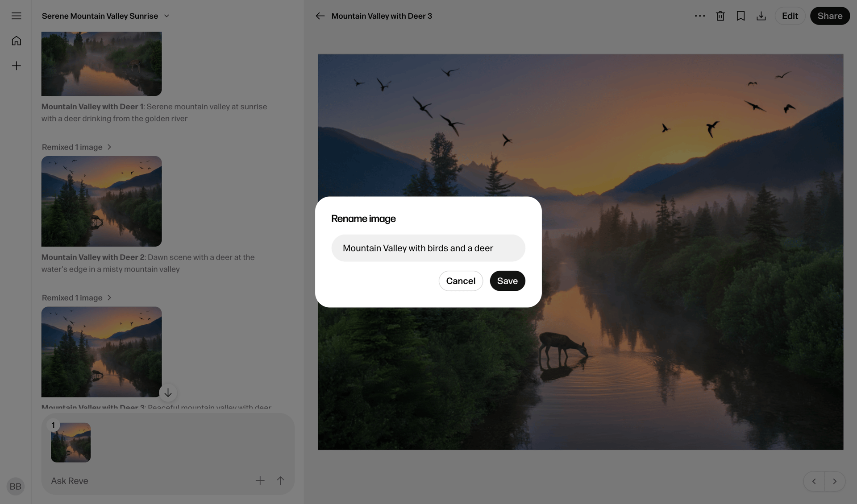Expand the second Remixed 1 image section
This screenshot has width=857, height=504.
coord(76,297)
